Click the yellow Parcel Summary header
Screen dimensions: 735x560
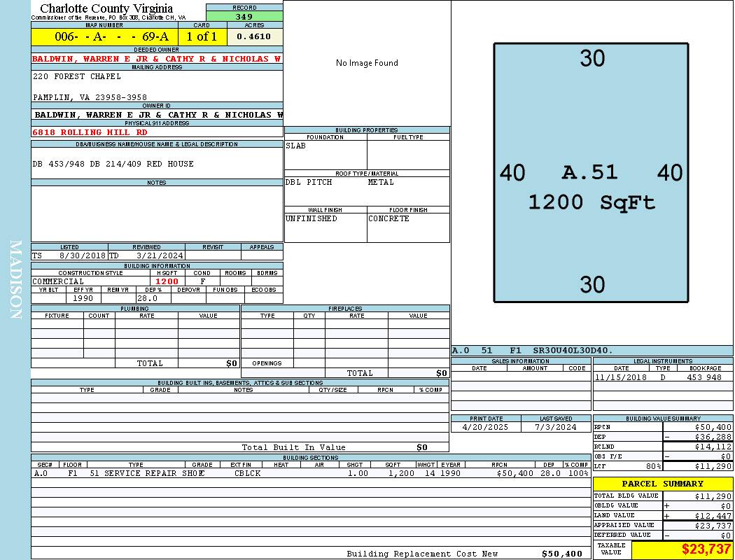pyautogui.click(x=662, y=484)
